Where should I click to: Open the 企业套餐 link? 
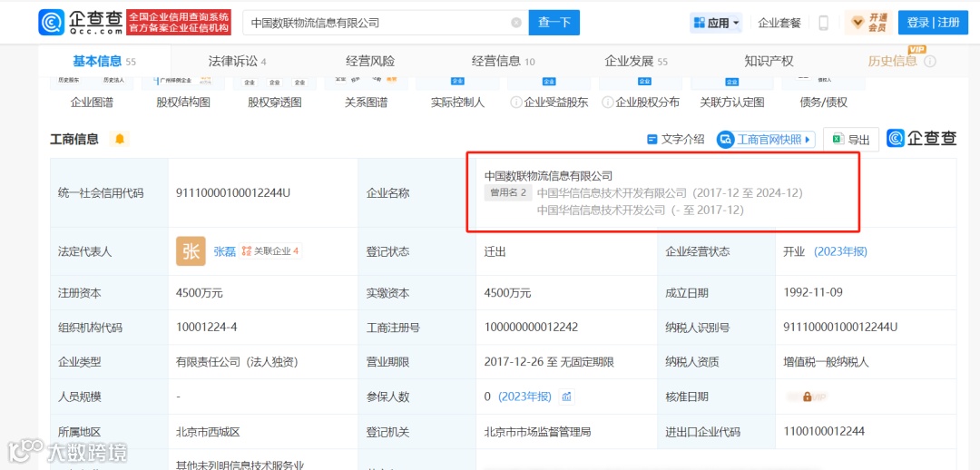point(779,23)
